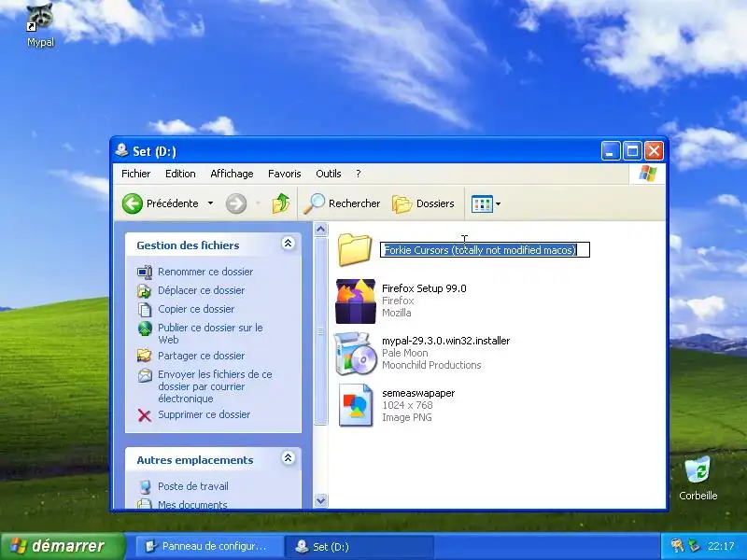Open the Favoris menu

(x=285, y=174)
